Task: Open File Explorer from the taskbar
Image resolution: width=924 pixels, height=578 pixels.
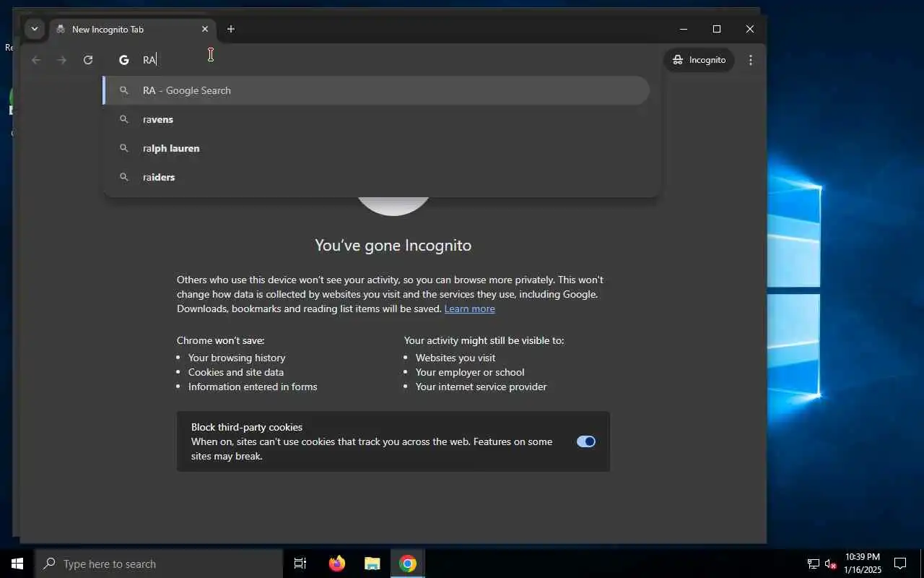Action: coord(372,564)
